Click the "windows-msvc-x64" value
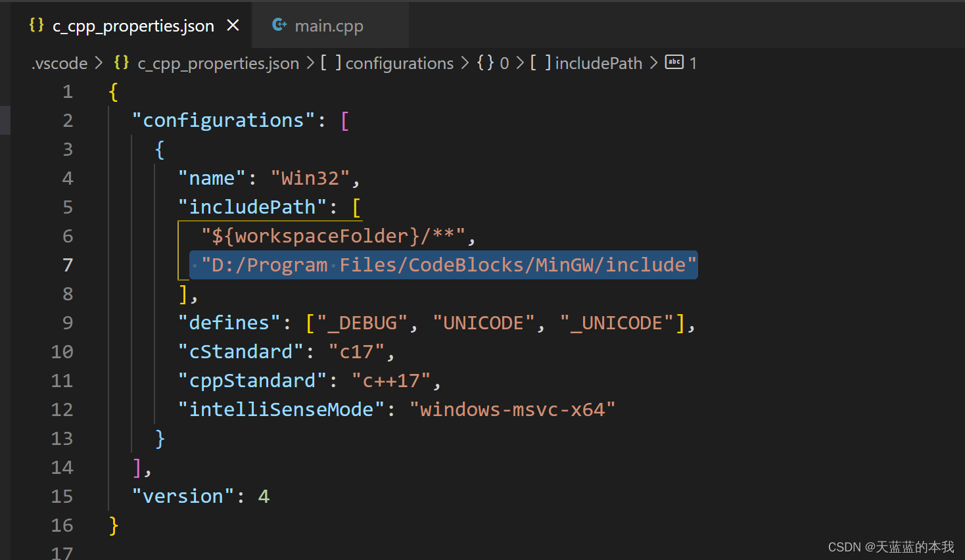965x560 pixels. 512,410
